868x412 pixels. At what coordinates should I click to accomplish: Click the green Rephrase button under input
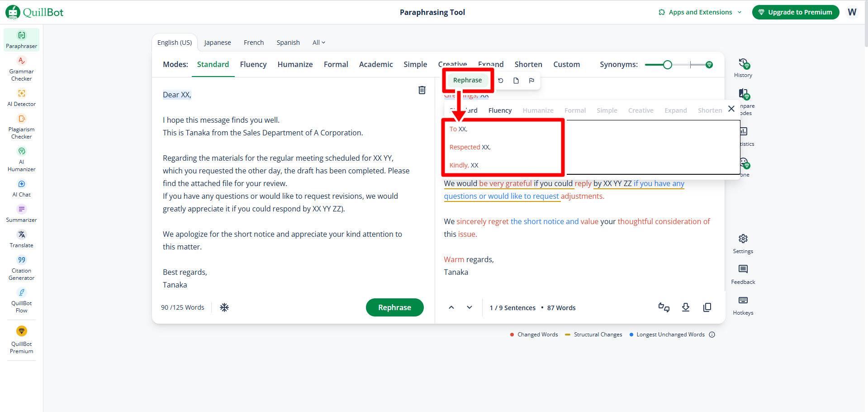click(394, 307)
